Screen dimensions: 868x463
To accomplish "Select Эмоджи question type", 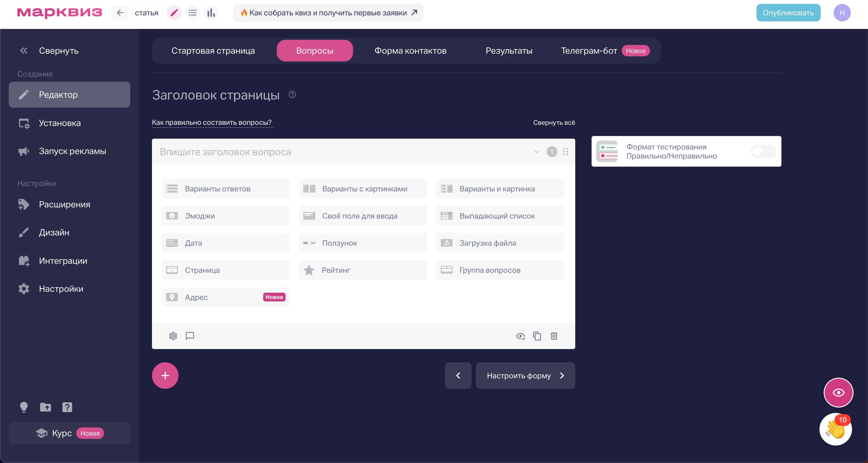I will click(226, 216).
